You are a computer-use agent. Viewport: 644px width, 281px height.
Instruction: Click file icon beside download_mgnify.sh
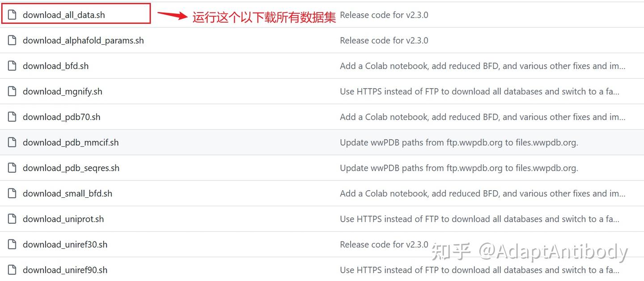pos(12,91)
